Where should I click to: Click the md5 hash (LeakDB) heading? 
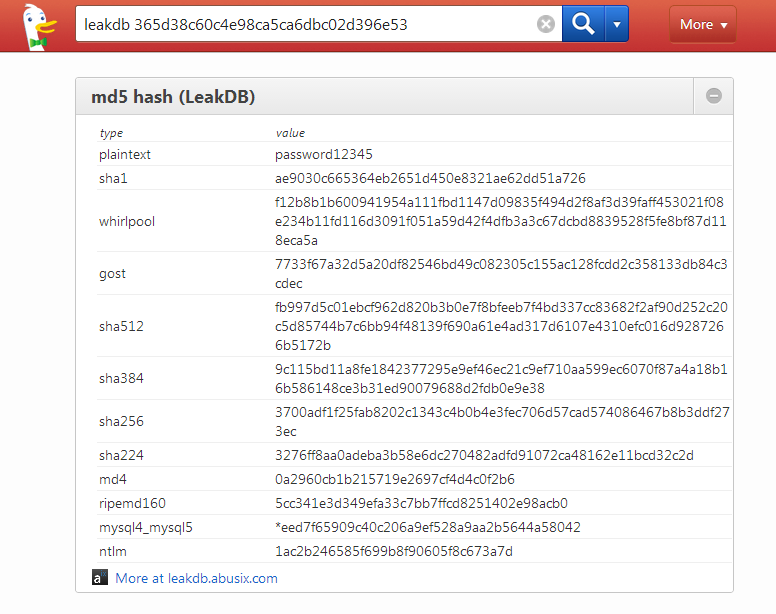pos(173,97)
